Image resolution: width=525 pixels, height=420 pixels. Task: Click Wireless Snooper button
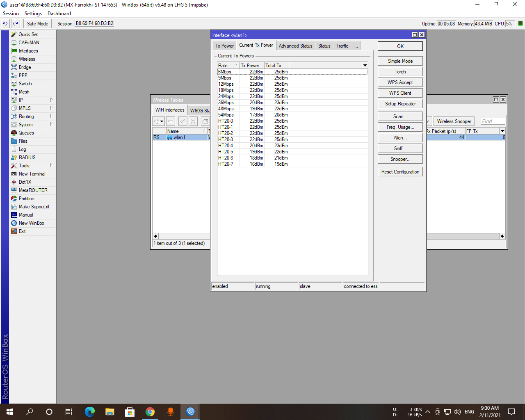[454, 121]
